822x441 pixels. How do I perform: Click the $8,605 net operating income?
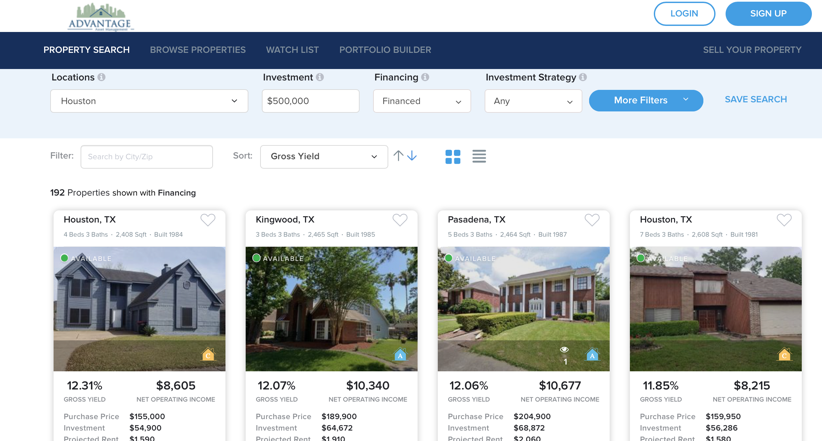coord(176,385)
